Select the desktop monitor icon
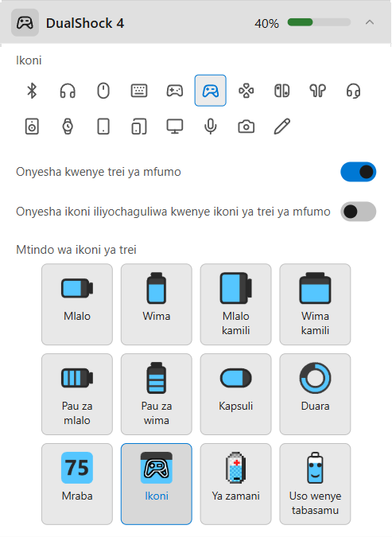 click(175, 126)
